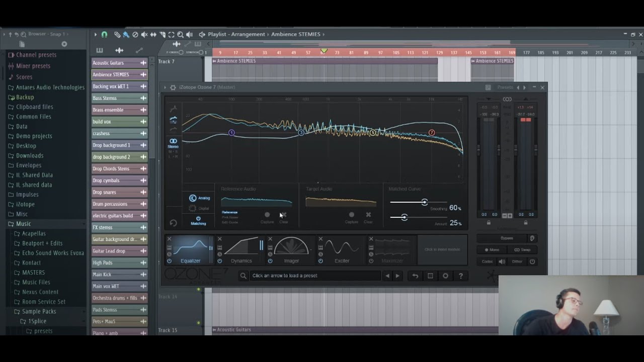Adjust the Amount slider handle

[x=404, y=217]
